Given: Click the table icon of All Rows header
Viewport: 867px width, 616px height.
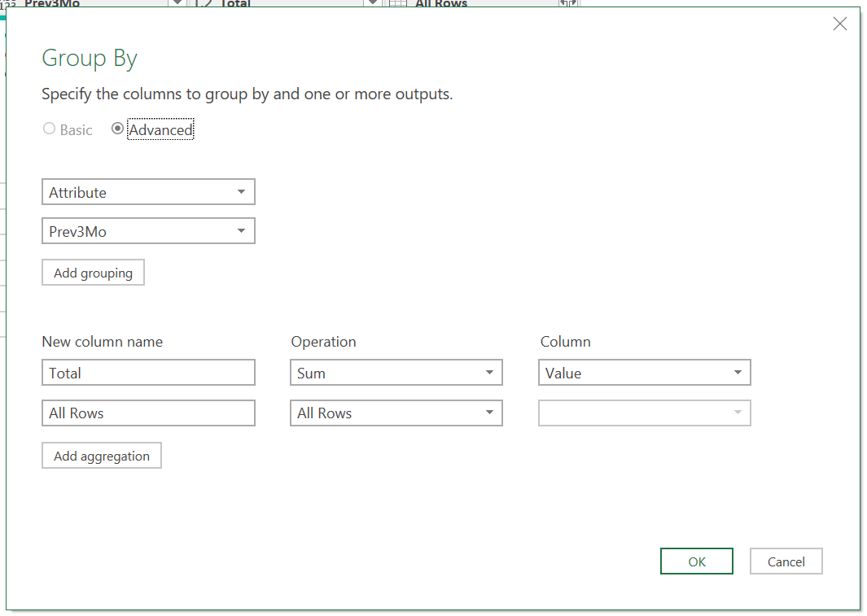Looking at the screenshot, I should 397,3.
